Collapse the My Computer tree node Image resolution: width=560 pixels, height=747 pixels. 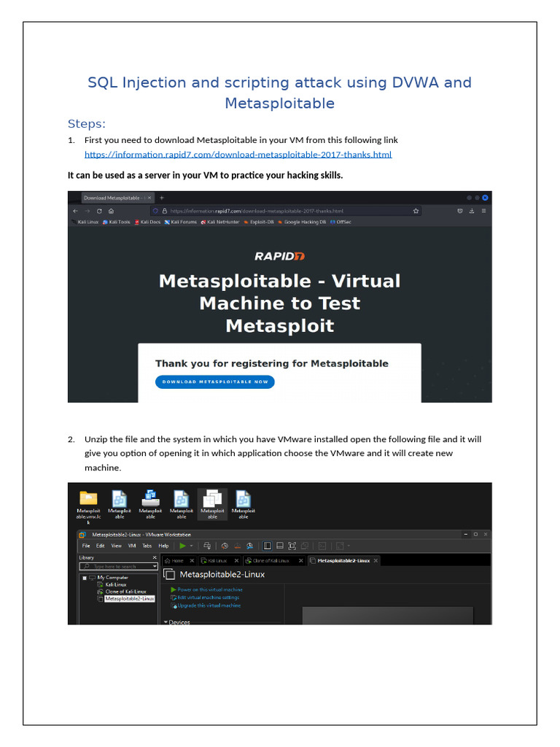coord(85,578)
